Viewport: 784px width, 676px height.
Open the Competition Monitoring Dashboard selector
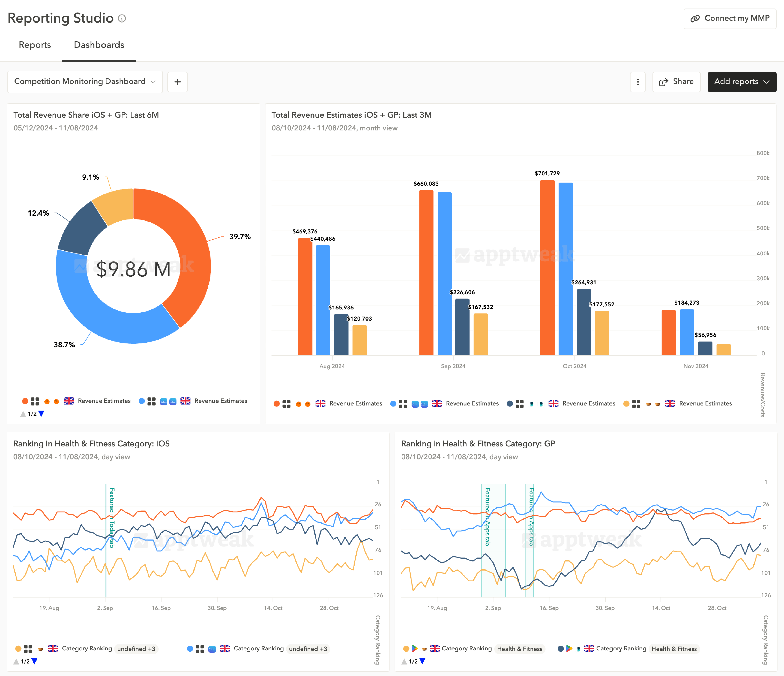[85, 82]
